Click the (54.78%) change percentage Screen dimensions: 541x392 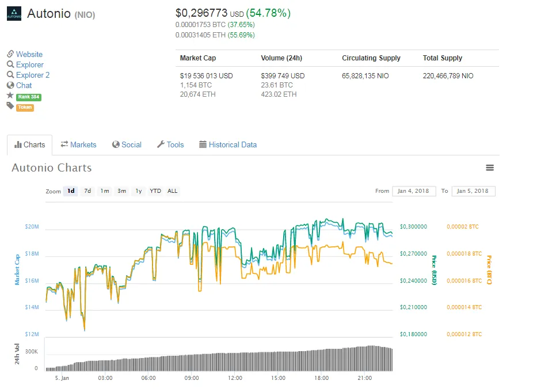point(268,13)
